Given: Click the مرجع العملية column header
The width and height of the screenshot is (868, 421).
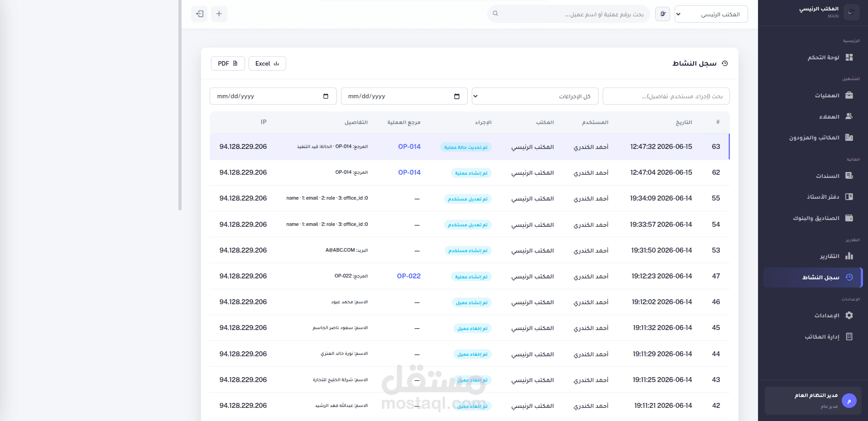Looking at the screenshot, I should [404, 122].
